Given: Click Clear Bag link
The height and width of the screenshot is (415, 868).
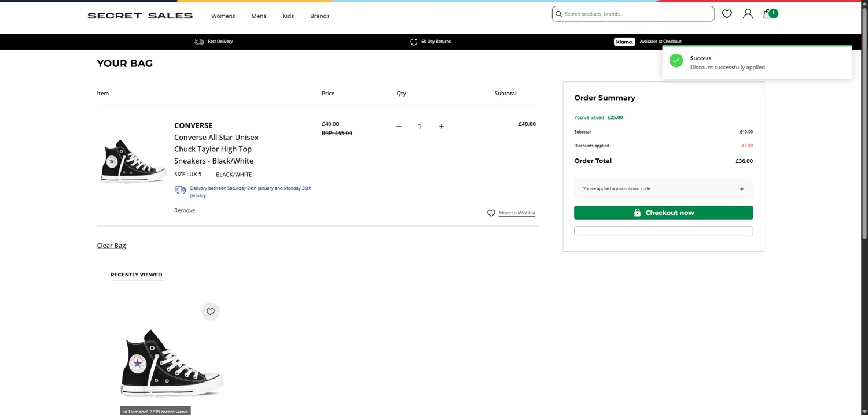Looking at the screenshot, I should click(x=111, y=246).
